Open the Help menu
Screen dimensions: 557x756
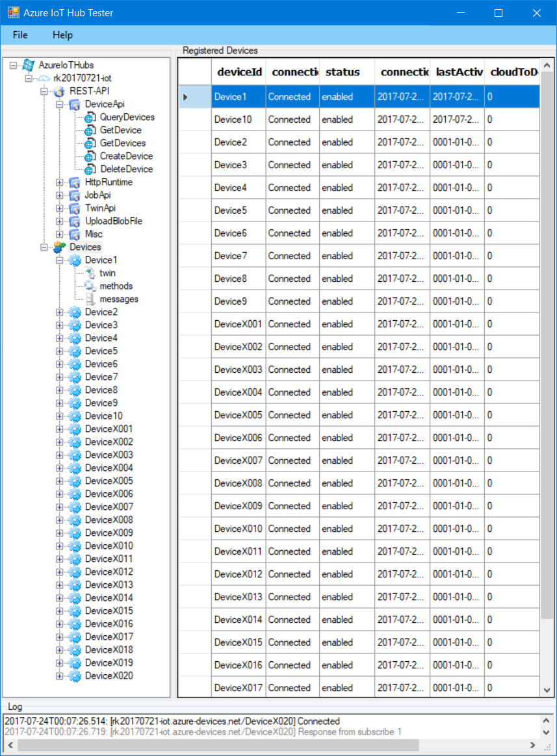(63, 35)
